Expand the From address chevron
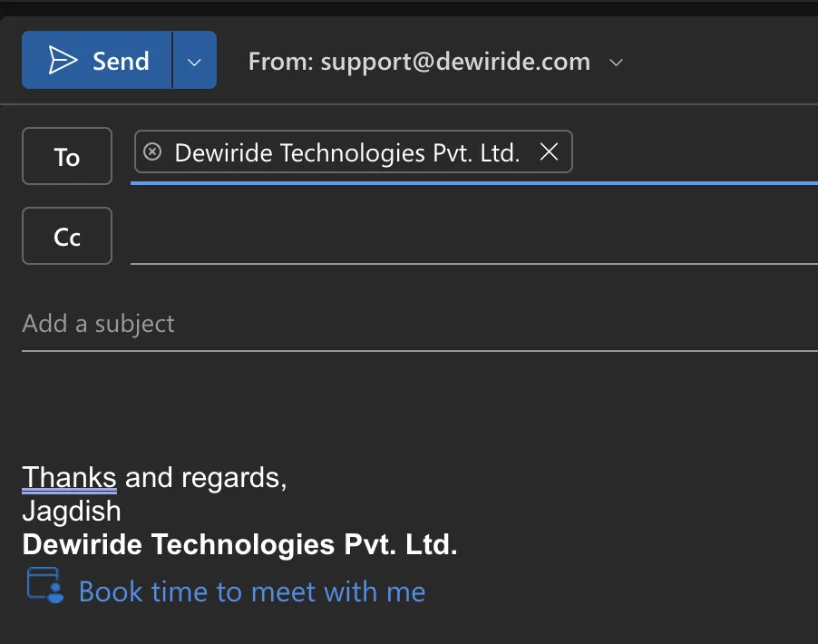Viewport: 818px width, 644px height. [x=616, y=63]
